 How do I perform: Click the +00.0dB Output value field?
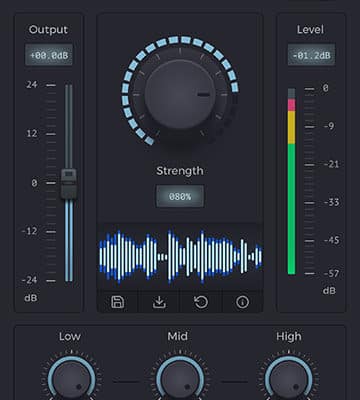[x=49, y=55]
